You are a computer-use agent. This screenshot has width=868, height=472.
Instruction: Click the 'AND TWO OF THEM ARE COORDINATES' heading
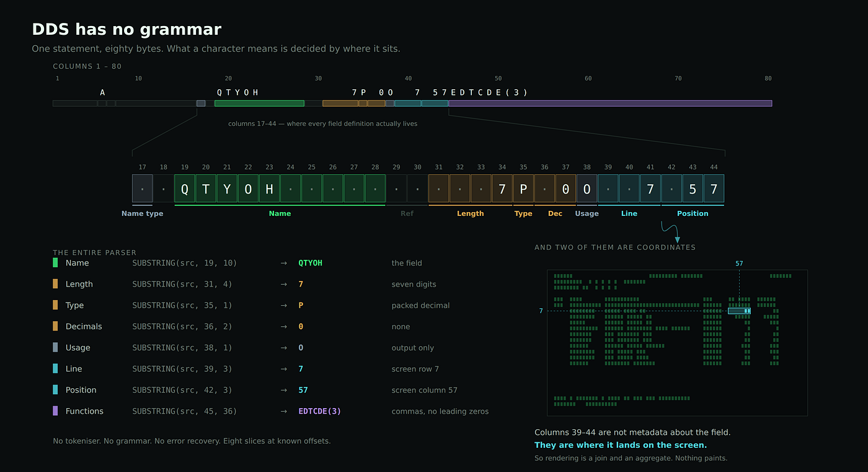tap(615, 247)
